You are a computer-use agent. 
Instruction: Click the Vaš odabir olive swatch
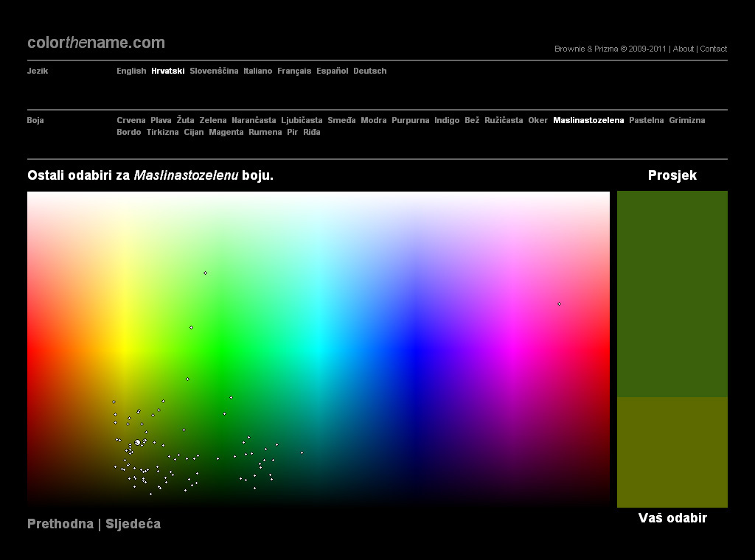pos(672,452)
